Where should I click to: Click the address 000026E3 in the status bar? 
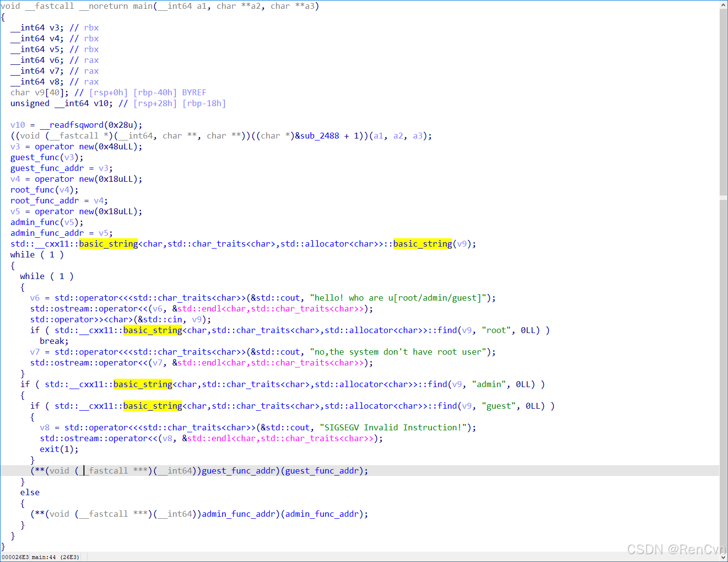point(15,557)
